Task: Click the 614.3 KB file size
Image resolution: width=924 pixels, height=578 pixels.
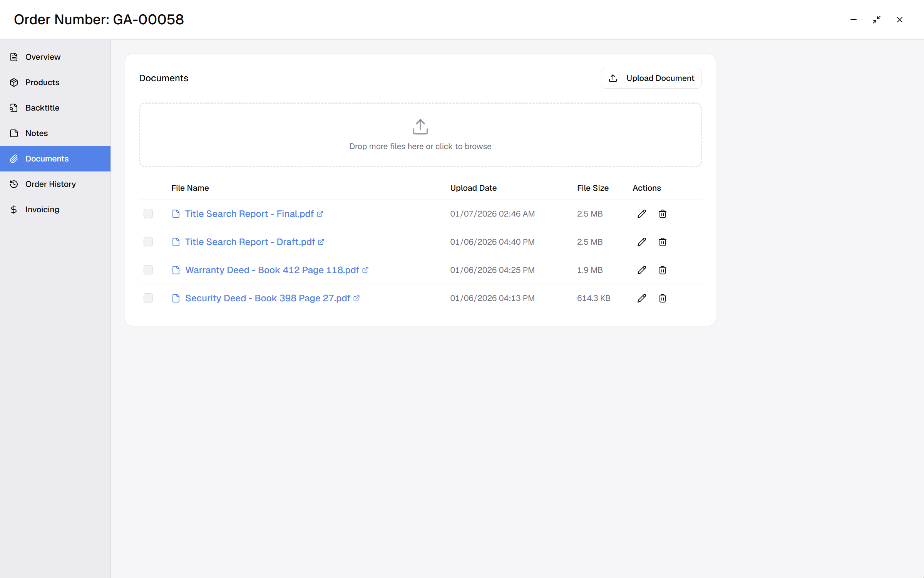Action: point(593,298)
